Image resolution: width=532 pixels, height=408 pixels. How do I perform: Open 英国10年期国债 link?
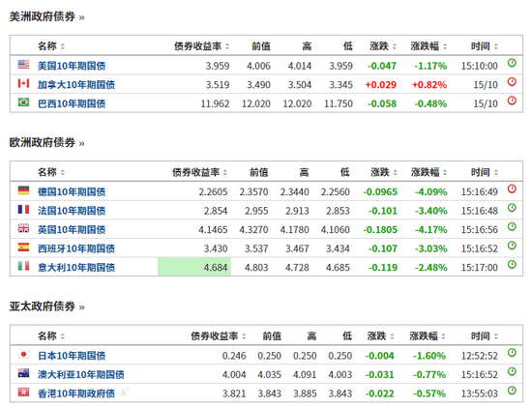72,230
